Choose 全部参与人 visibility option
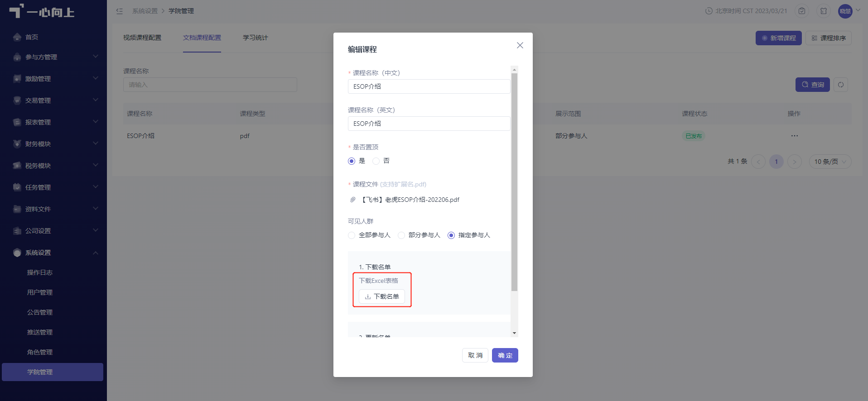Screen dimensions: 868x401 pos(352,235)
